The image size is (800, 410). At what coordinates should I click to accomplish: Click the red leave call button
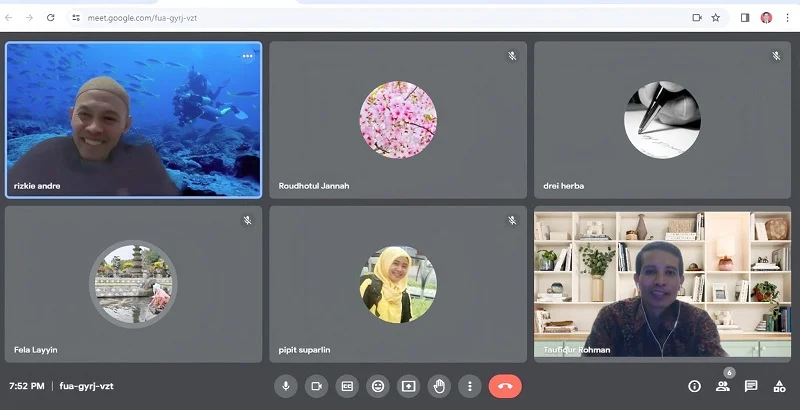505,386
